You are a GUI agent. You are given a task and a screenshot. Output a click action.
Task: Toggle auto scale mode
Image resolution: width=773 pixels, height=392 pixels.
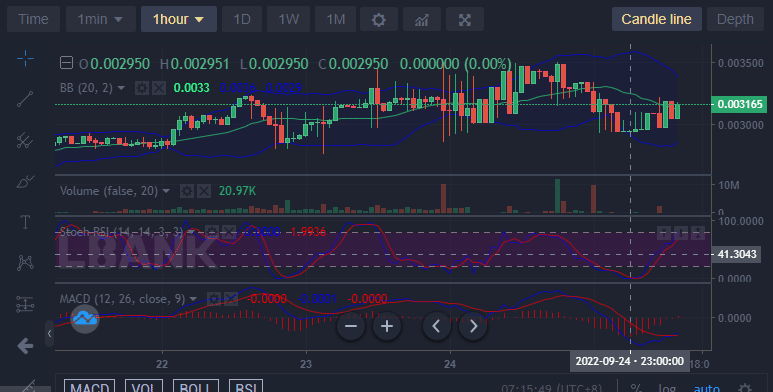tap(706, 388)
